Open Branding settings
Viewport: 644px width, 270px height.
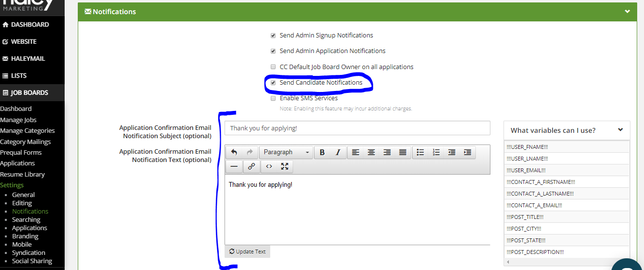pos(25,236)
